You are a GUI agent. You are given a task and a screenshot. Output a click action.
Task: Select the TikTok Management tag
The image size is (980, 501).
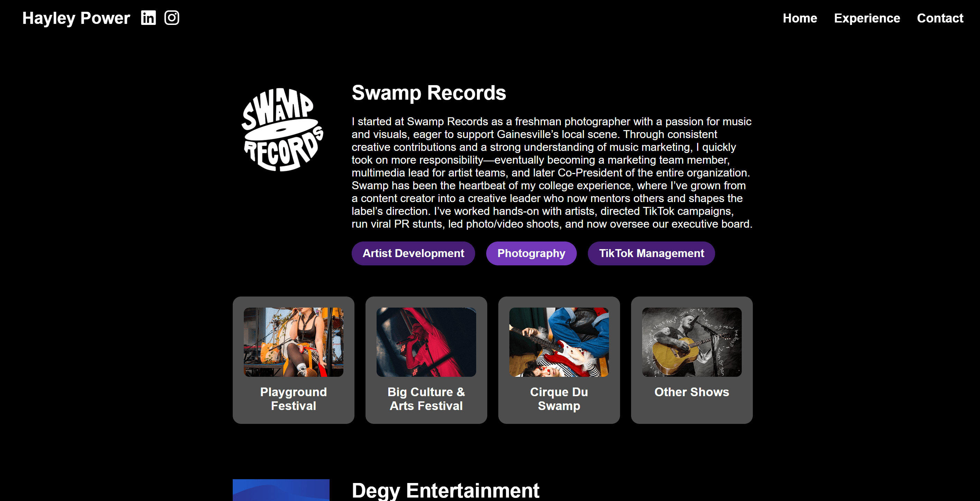tap(651, 253)
